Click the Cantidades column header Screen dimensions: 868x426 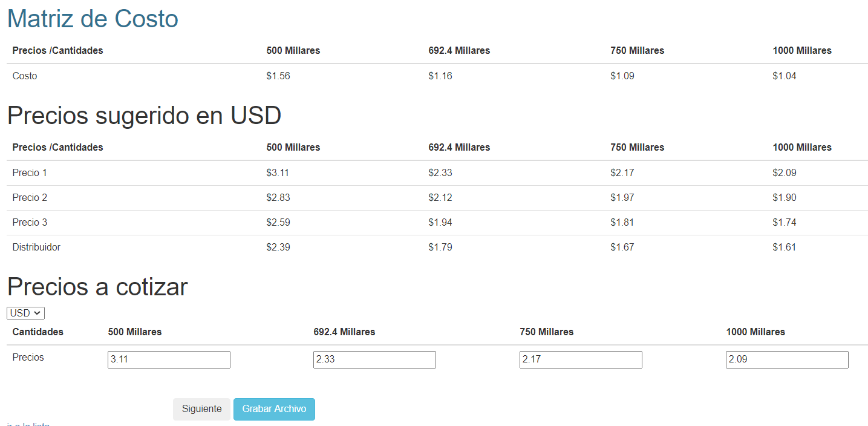coord(38,332)
